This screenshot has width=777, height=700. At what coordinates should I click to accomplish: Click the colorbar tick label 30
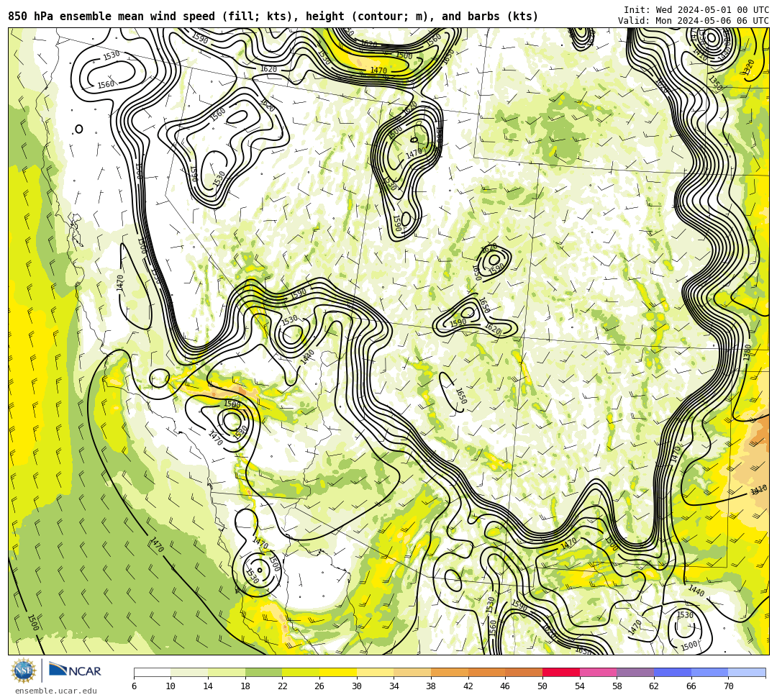point(357,686)
